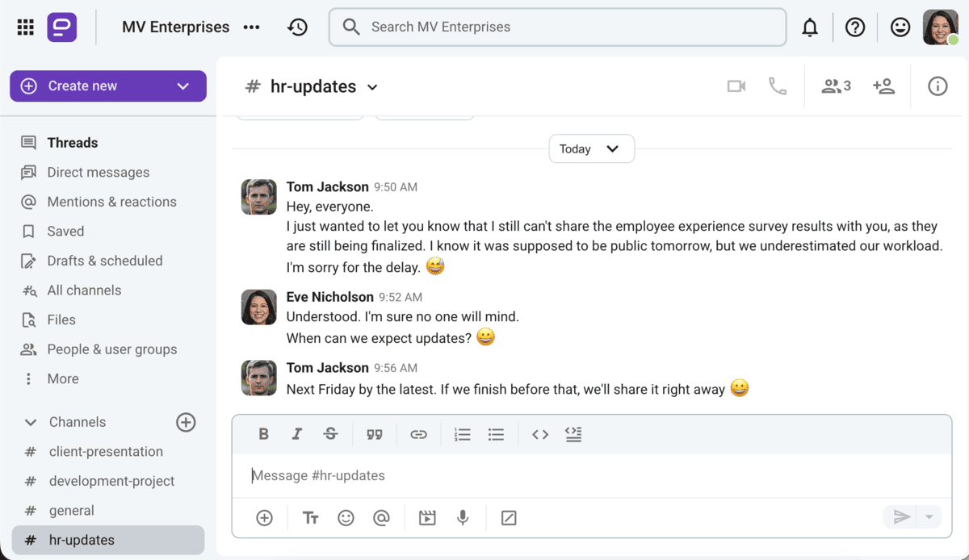The image size is (969, 560).
Task: Open message history via the clock icon
Action: point(297,27)
